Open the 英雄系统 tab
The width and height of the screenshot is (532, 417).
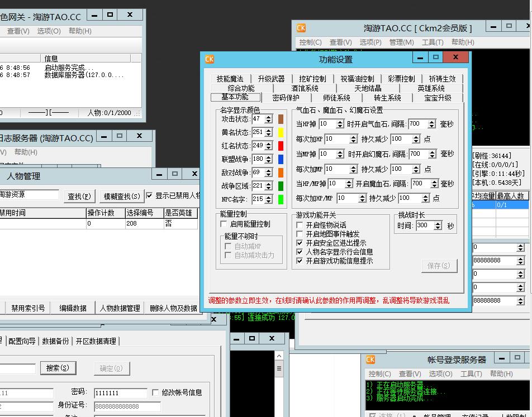click(x=431, y=88)
